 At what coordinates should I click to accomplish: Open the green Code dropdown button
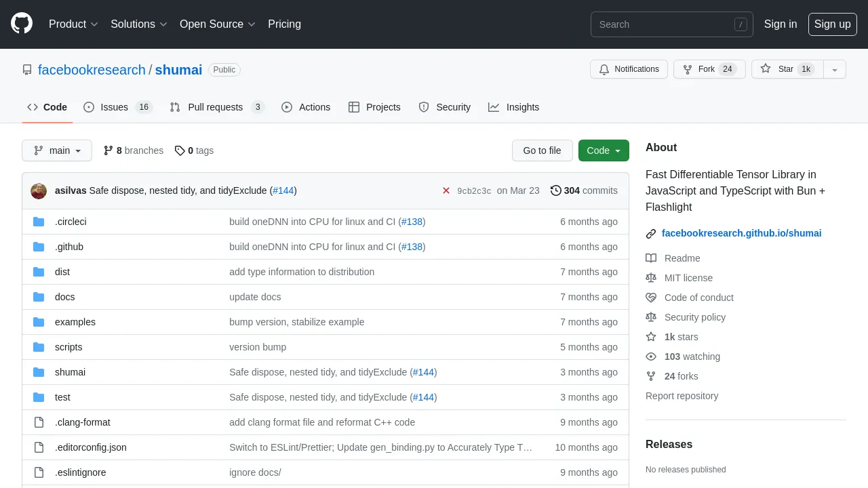point(604,150)
